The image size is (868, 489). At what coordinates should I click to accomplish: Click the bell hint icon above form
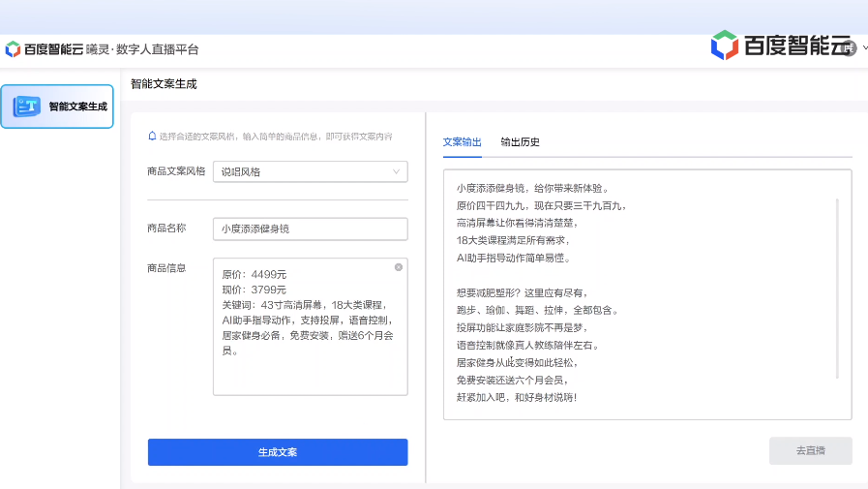[152, 137]
